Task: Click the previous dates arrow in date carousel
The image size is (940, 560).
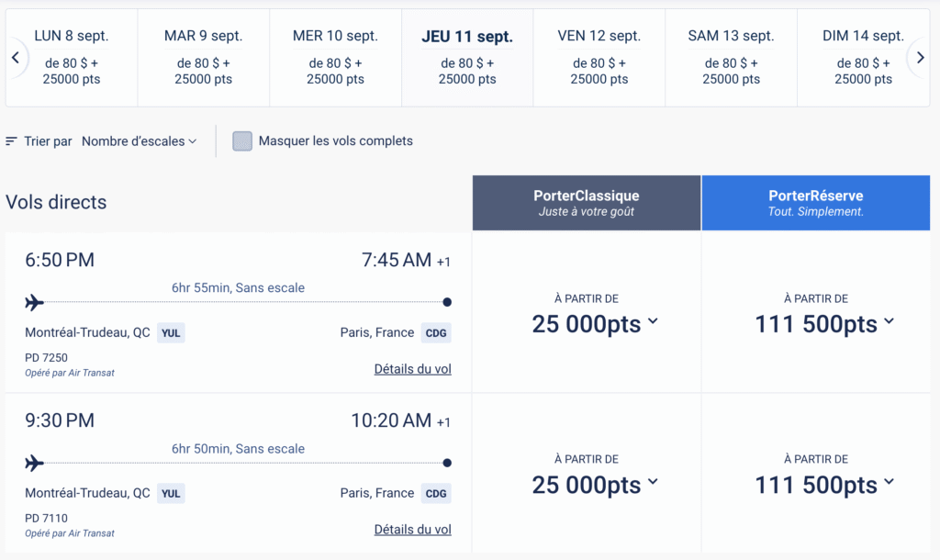Action: coord(16,58)
